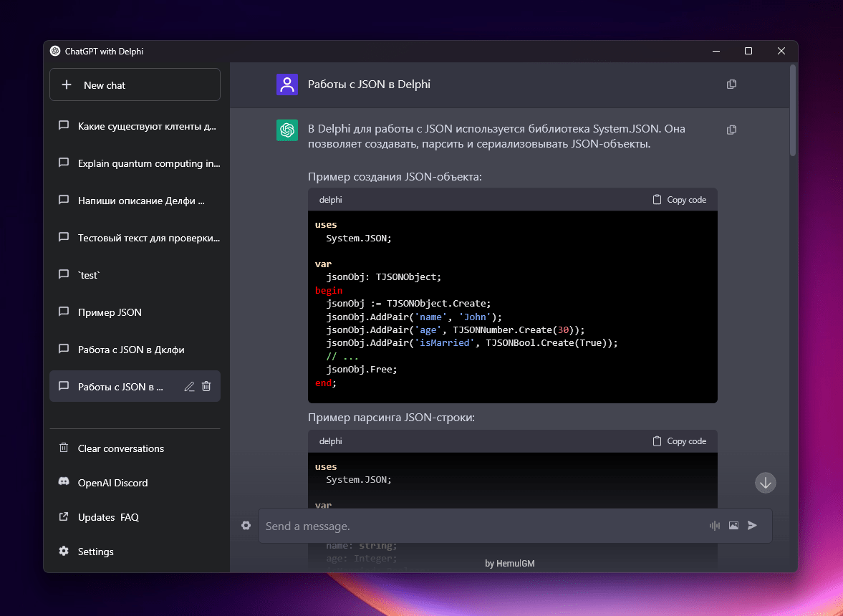Copy code from the second Delphi snippet
The image size is (843, 616).
pos(678,441)
